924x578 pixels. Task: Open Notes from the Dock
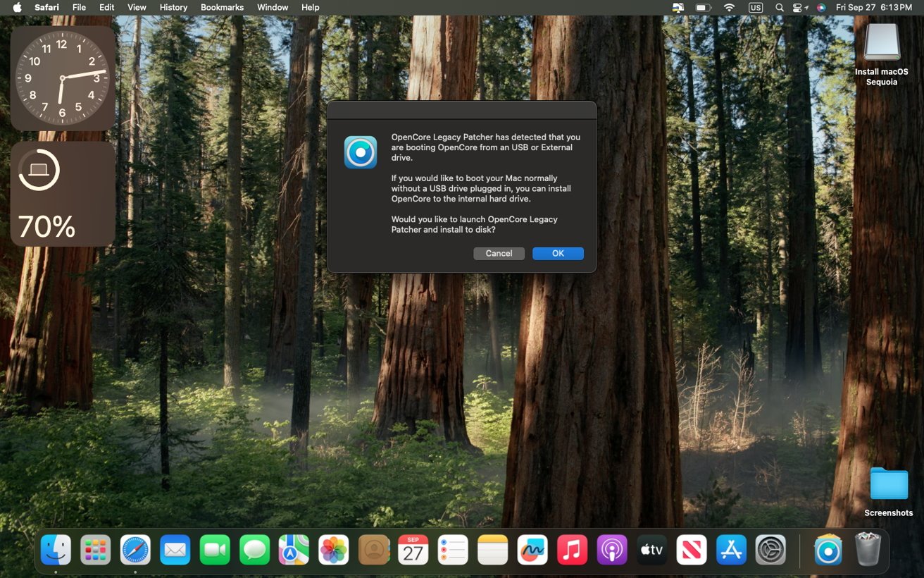coord(492,550)
